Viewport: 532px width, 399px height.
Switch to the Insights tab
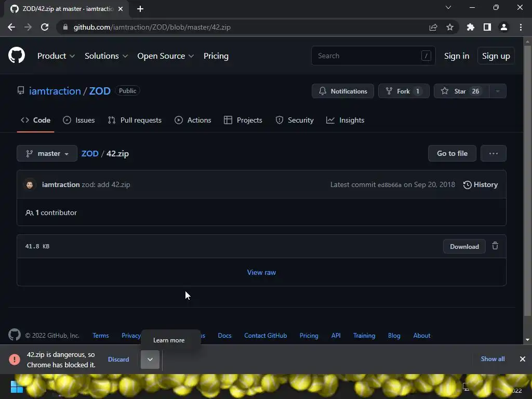pyautogui.click(x=345, y=120)
